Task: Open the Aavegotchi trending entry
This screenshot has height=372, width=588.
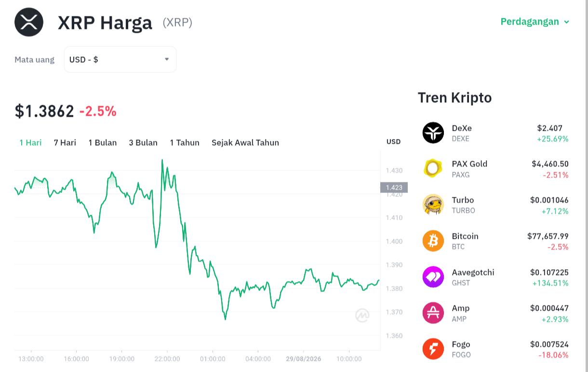Action: (495, 277)
